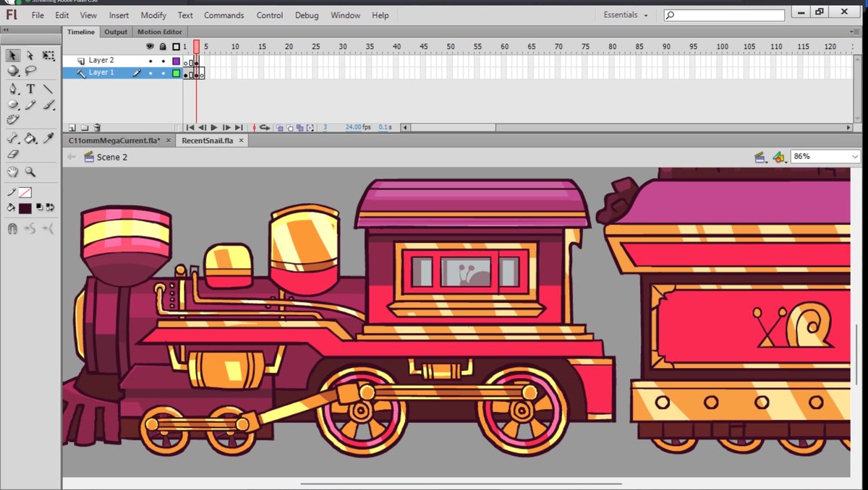Switch to the Output tab
The image size is (868, 490).
[x=116, y=32]
